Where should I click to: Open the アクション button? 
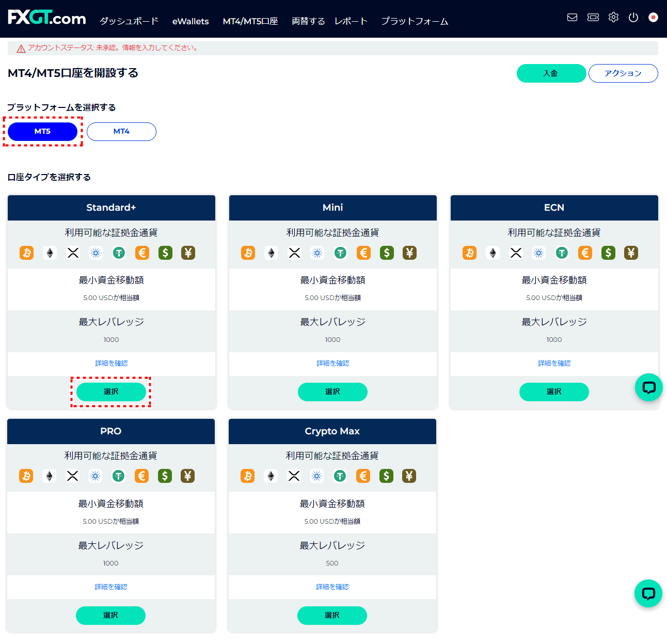(623, 73)
